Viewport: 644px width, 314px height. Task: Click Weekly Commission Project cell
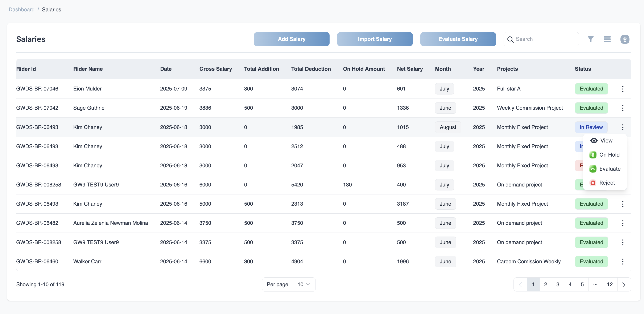(x=530, y=108)
